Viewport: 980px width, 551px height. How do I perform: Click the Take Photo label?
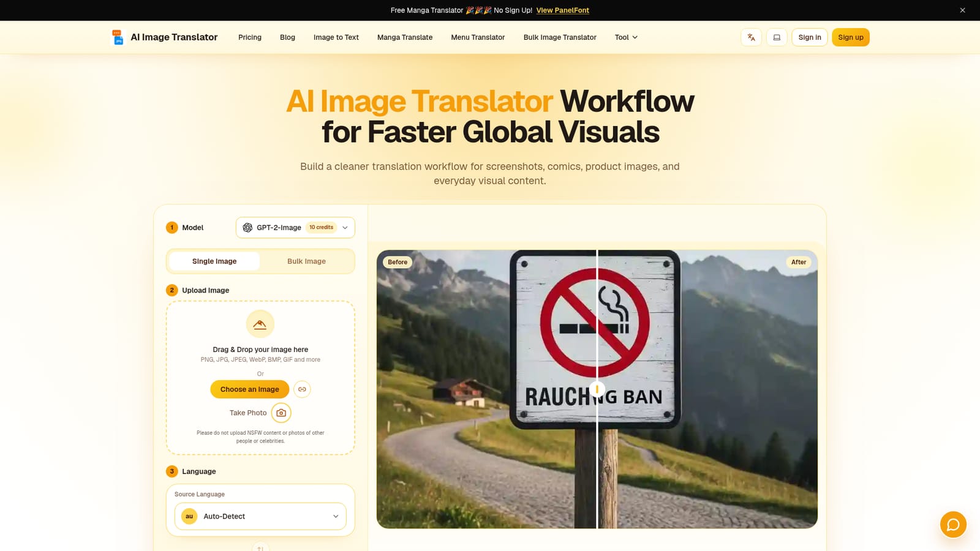coord(248,413)
